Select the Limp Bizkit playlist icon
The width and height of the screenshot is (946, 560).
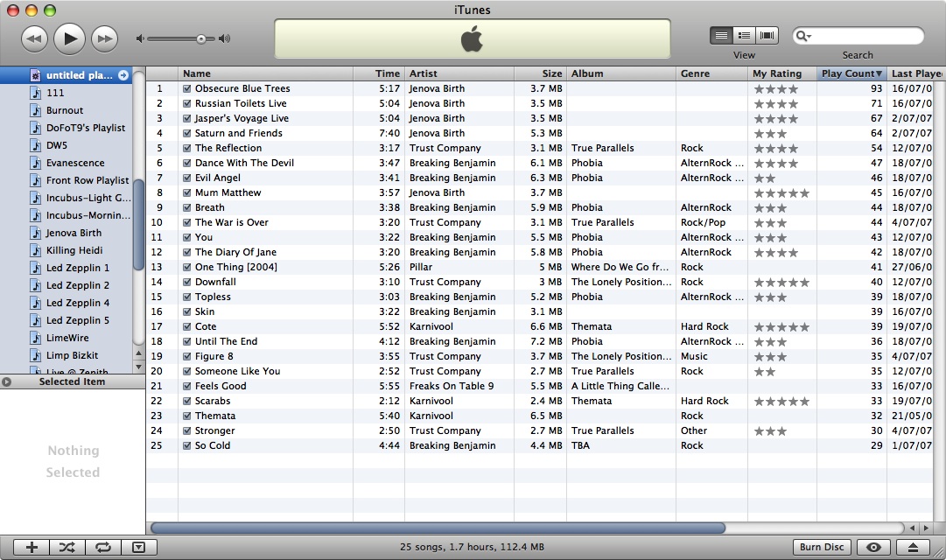pos(36,355)
